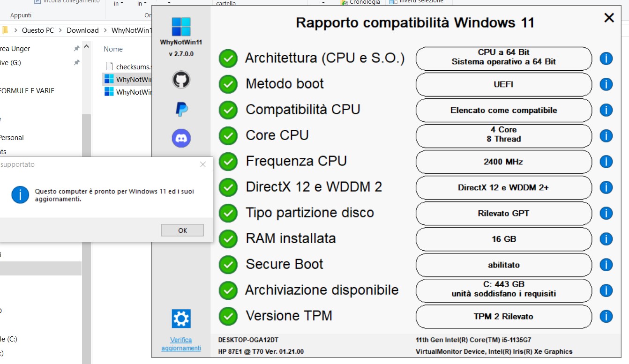Show info for RAM installata
The image size is (629, 364).
point(606,239)
